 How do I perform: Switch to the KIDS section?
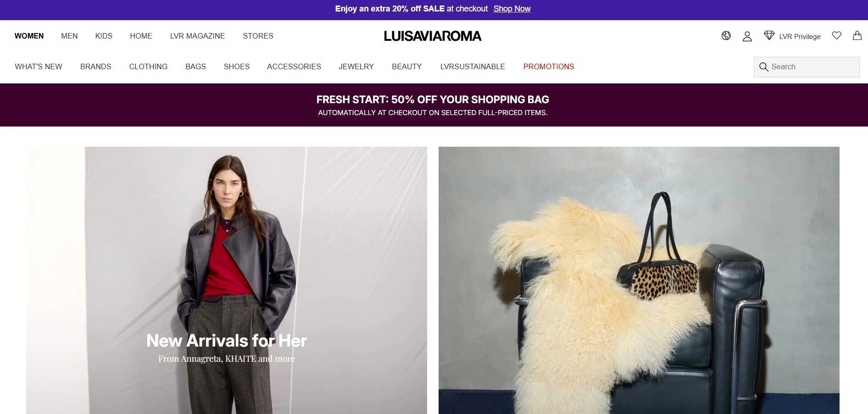[x=104, y=36]
